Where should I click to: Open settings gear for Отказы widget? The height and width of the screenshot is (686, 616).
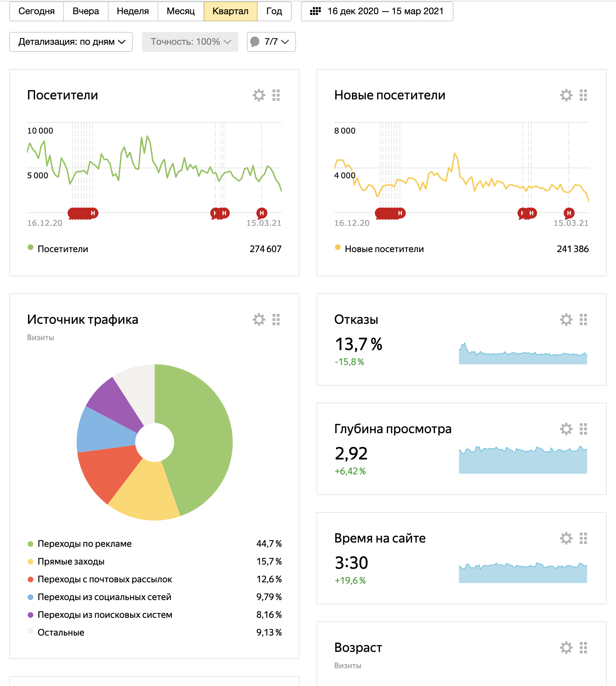click(x=566, y=320)
